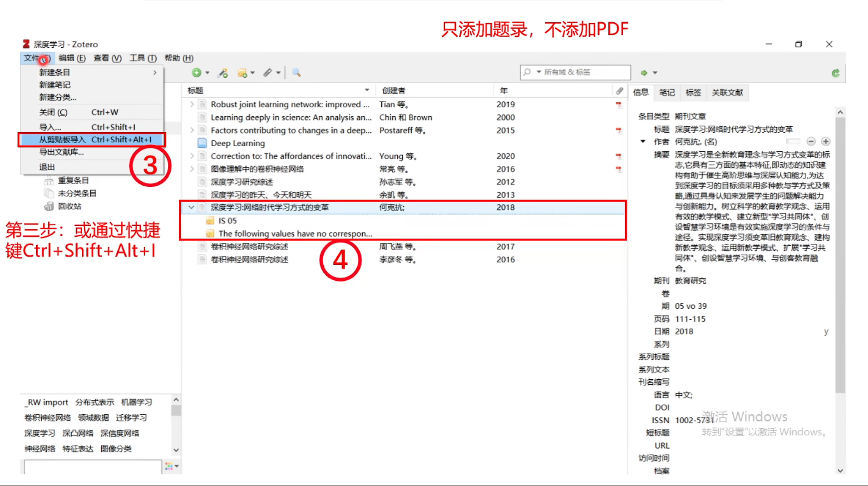Click the green Locate arrow icon

tap(645, 72)
